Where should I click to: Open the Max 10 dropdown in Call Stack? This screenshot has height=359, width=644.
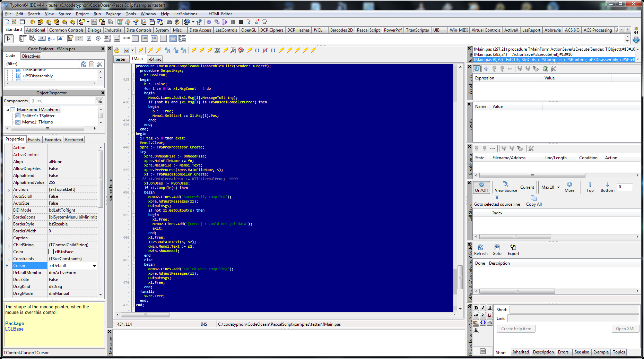pos(558,187)
